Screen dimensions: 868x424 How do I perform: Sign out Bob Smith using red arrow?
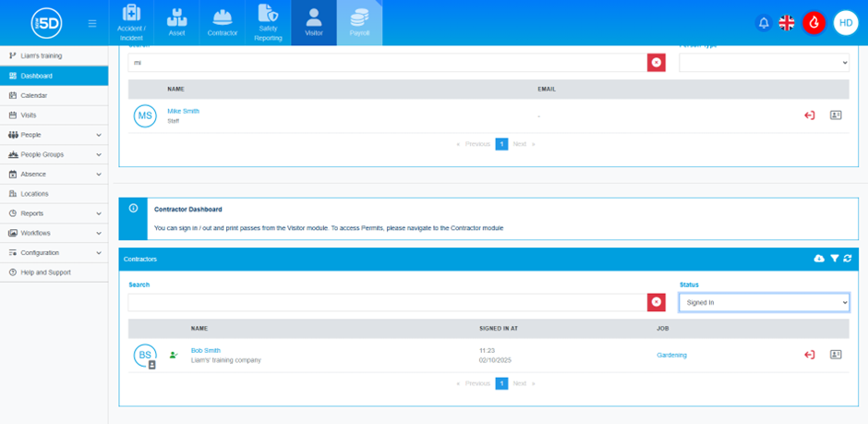pyautogui.click(x=809, y=355)
